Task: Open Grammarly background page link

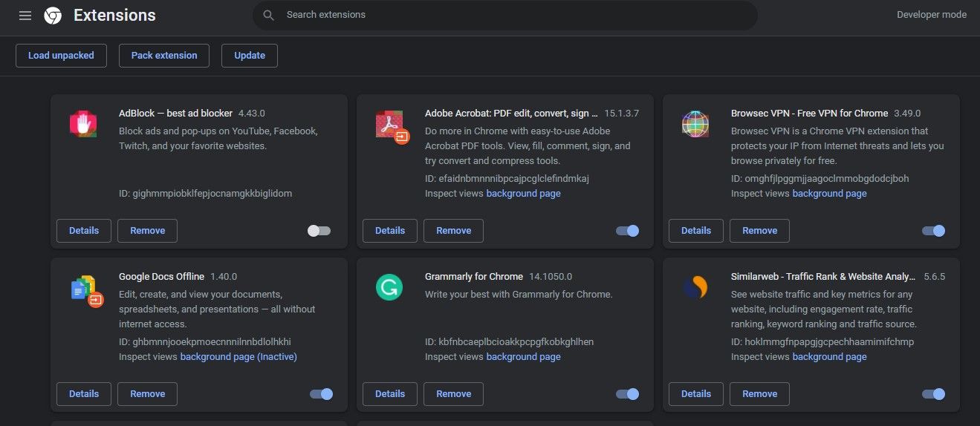Action: click(x=524, y=357)
